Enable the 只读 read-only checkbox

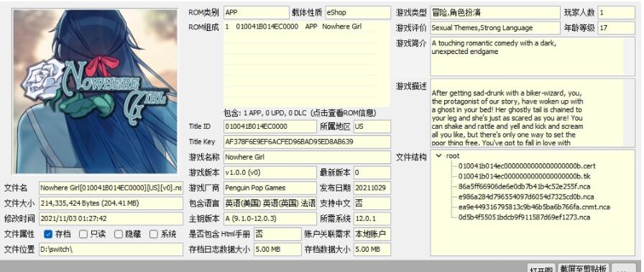pyautogui.click(x=83, y=234)
